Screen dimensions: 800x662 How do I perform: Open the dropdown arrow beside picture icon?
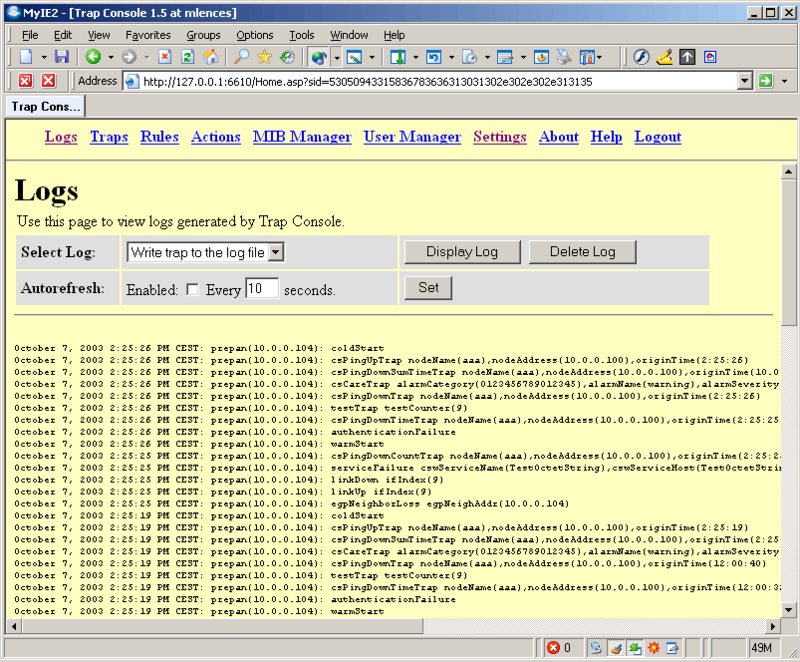(x=372, y=57)
